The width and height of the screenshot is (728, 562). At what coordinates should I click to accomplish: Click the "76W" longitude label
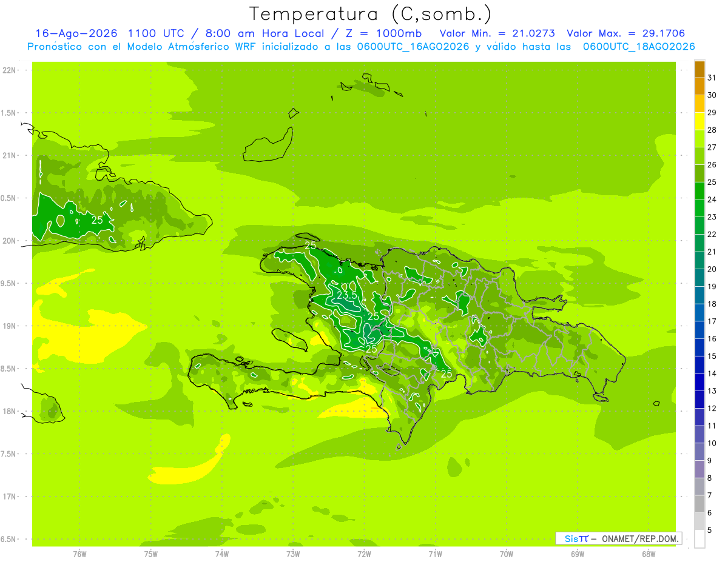(x=79, y=554)
